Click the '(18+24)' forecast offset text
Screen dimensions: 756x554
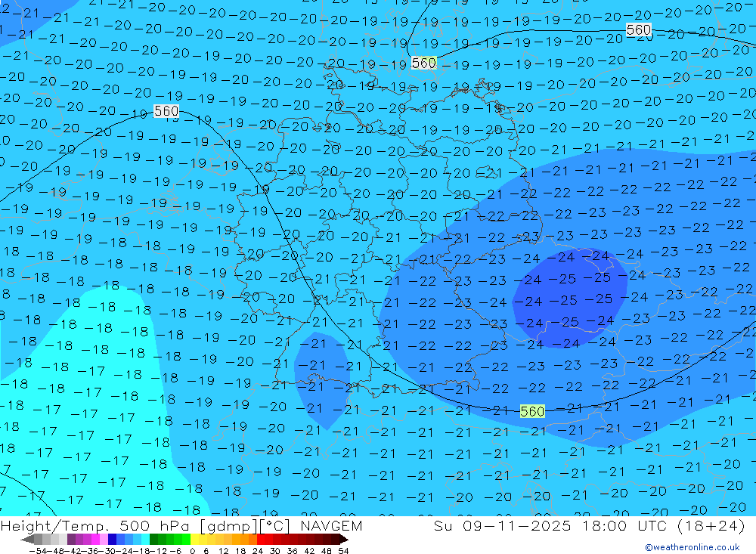coord(711,525)
